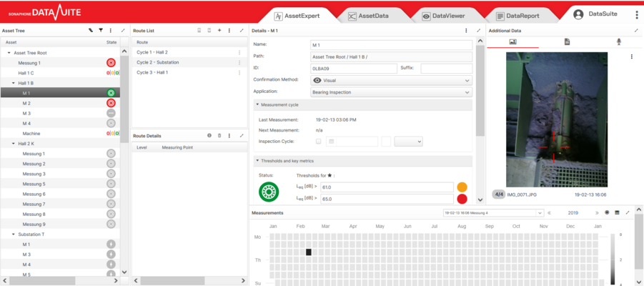
Task: Click the Suffix input field
Action: (x=445, y=69)
